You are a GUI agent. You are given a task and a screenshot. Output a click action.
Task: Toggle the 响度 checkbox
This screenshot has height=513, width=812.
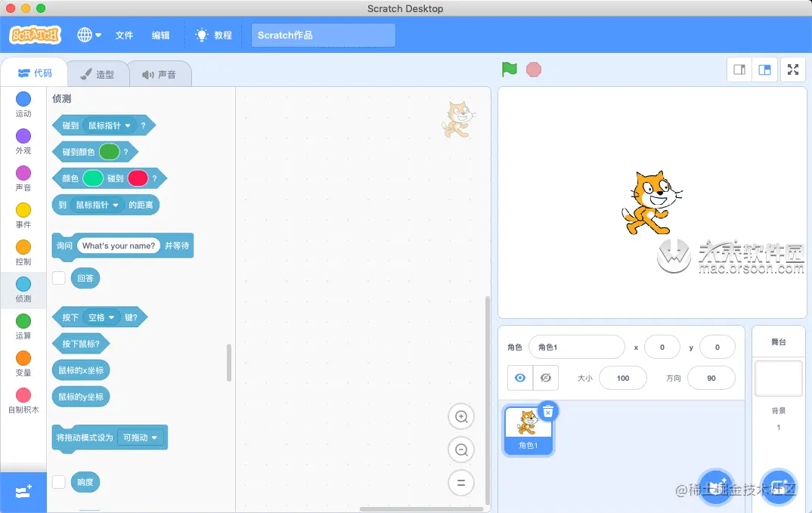pyautogui.click(x=58, y=482)
